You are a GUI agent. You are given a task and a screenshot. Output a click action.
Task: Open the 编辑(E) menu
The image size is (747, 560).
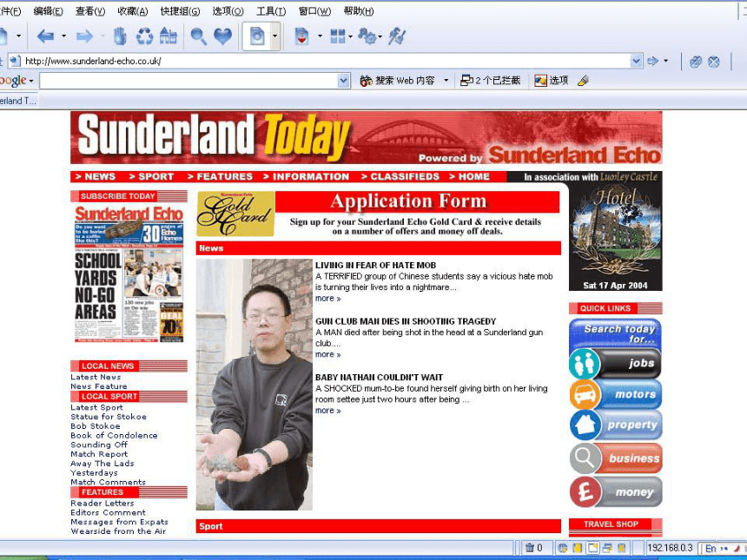click(x=48, y=11)
